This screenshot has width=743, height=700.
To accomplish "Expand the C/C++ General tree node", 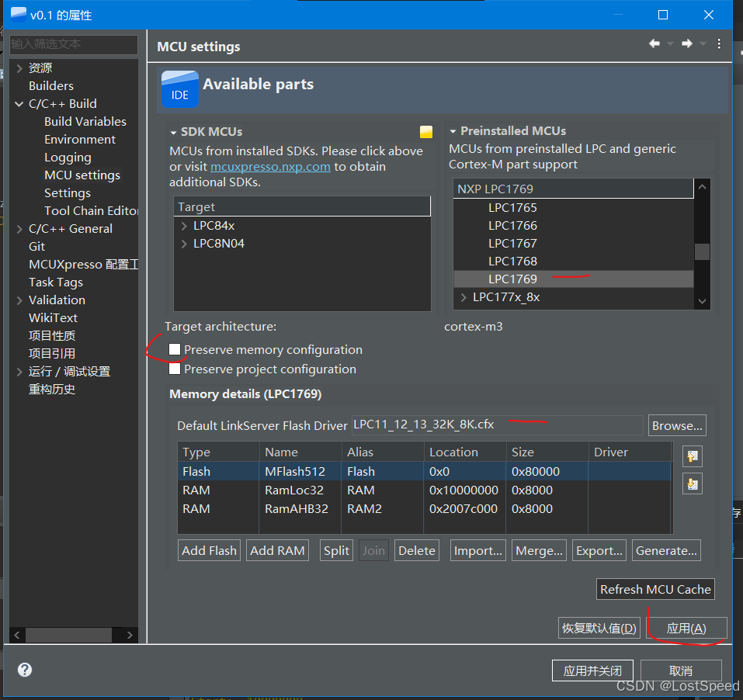I will (x=19, y=229).
